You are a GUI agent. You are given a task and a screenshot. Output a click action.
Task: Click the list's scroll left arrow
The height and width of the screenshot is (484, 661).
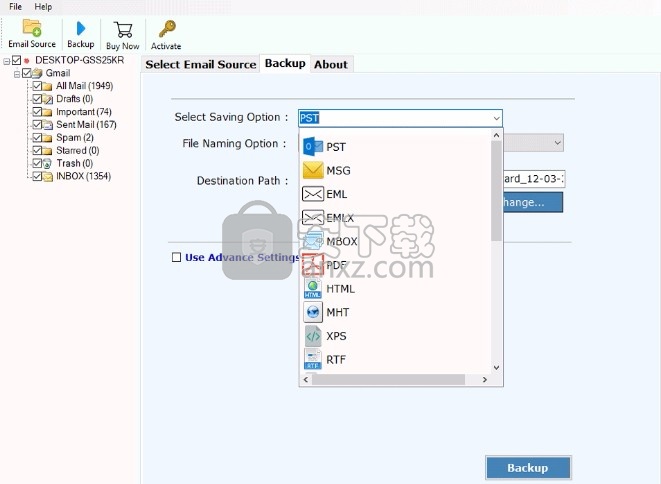click(x=306, y=379)
